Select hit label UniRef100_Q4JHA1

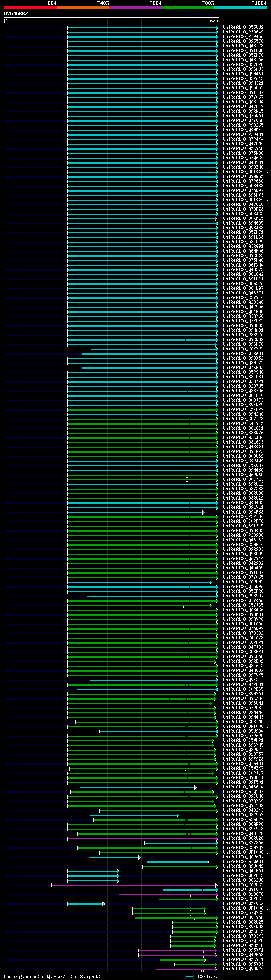click(x=243, y=871)
